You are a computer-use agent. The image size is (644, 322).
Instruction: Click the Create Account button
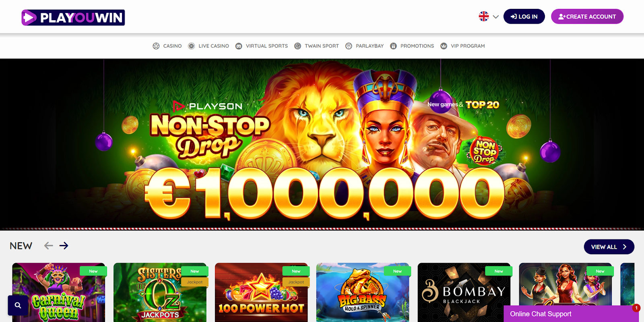click(x=587, y=17)
